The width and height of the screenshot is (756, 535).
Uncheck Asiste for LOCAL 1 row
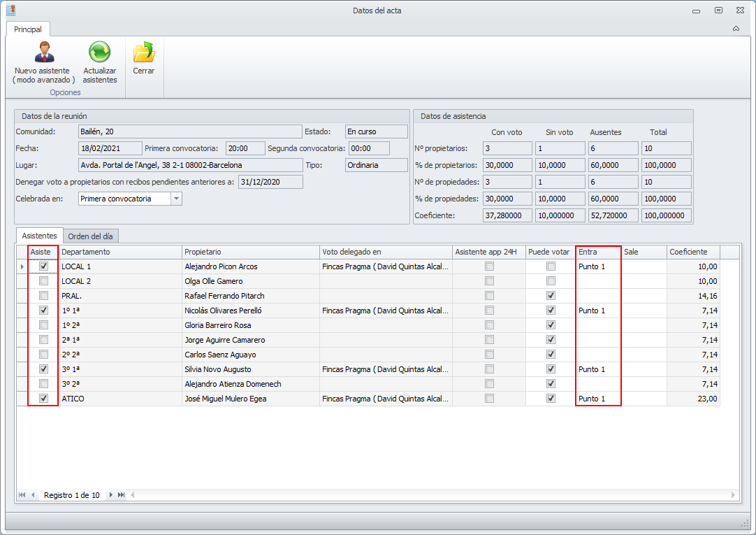tap(44, 266)
